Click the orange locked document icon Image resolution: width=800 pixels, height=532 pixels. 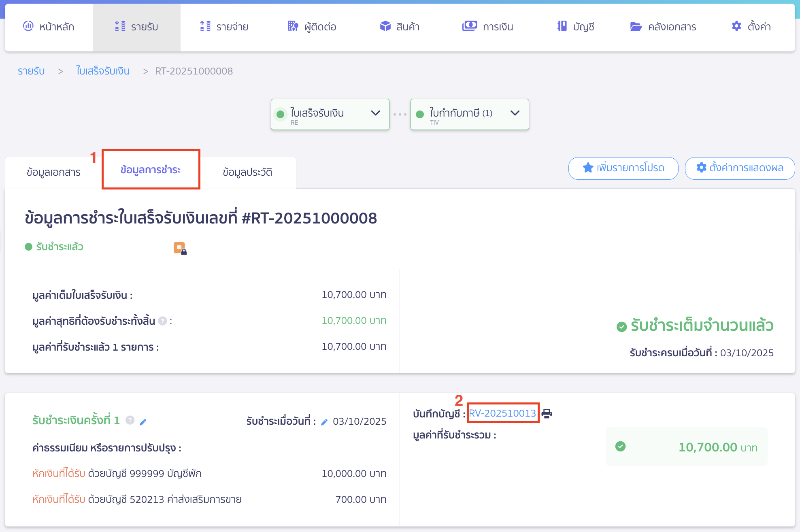coord(180,248)
